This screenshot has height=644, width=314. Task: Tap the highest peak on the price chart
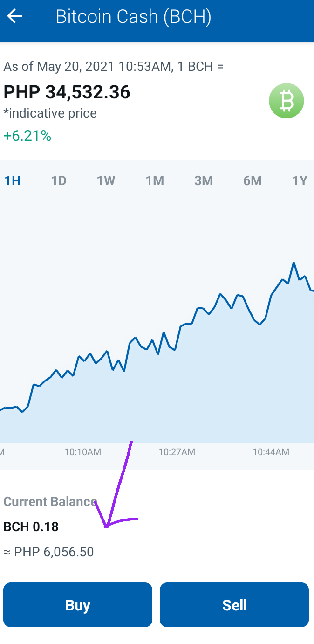pyautogui.click(x=294, y=263)
